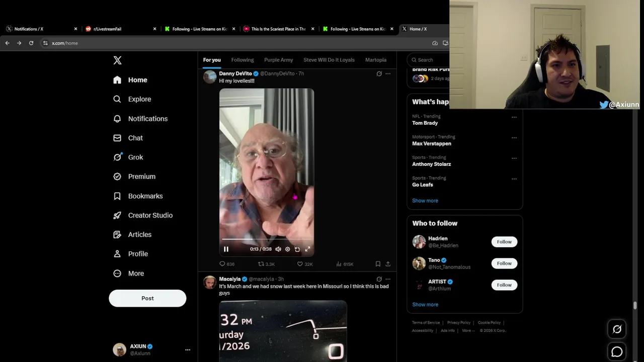644x362 pixels.
Task: Switch to the Notifications / X browser tab
Action: (x=41, y=29)
